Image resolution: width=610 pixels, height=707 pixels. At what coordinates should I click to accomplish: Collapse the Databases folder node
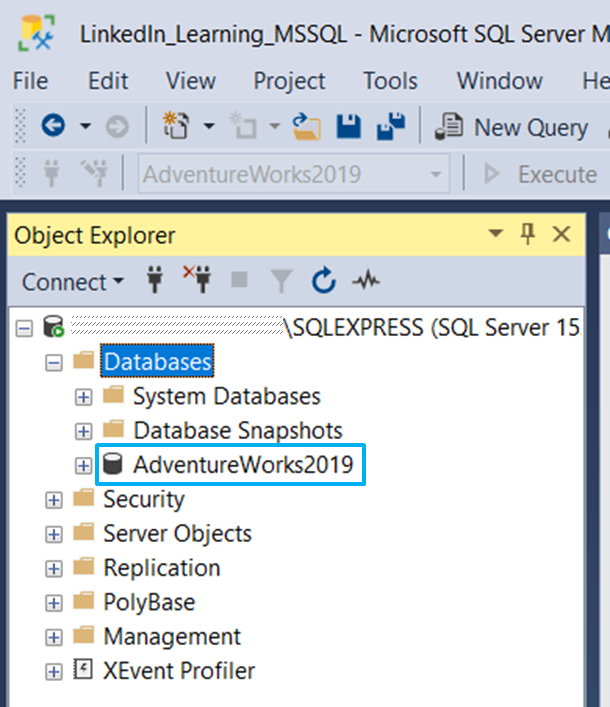click(x=54, y=363)
